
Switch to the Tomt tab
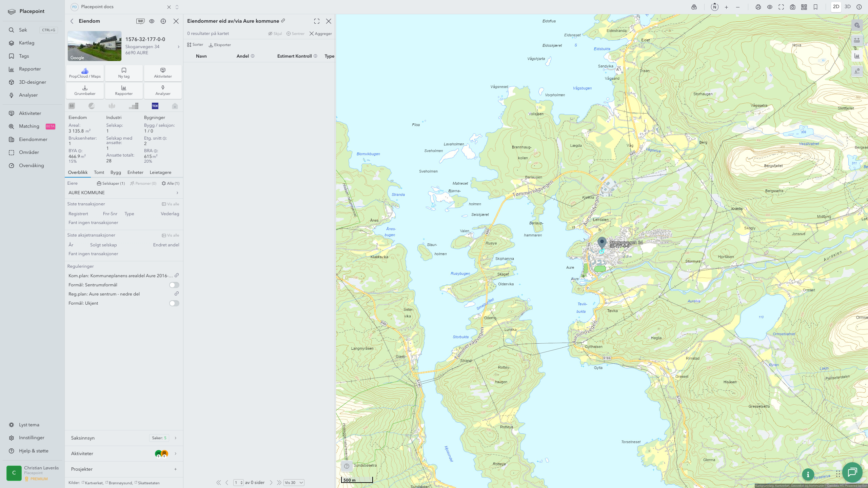tap(99, 172)
